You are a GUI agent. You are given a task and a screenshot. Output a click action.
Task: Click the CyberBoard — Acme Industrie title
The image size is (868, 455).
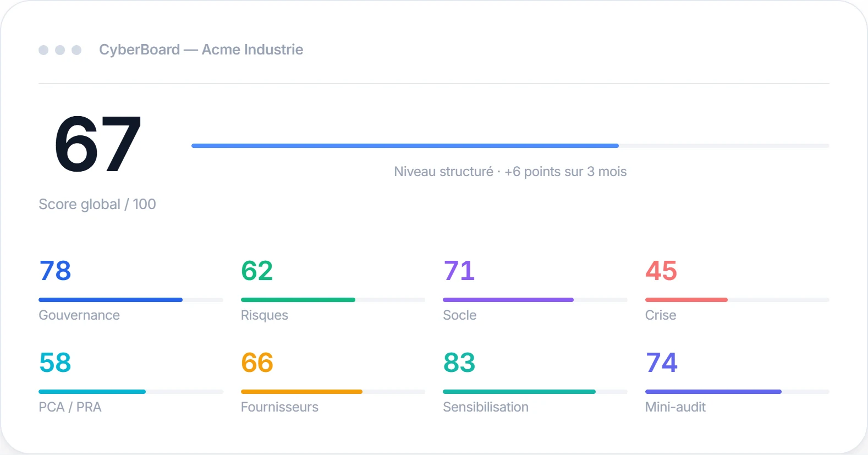point(201,50)
